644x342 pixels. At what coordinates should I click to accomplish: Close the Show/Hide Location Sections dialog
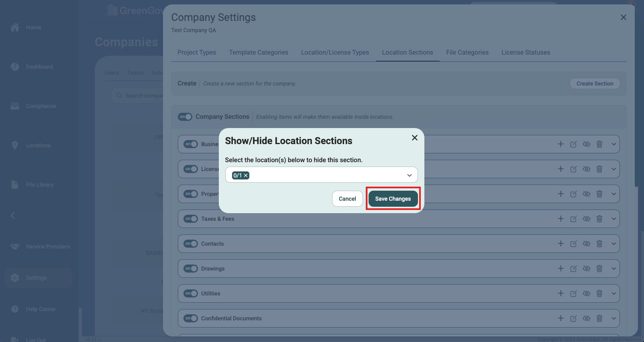[x=415, y=138]
